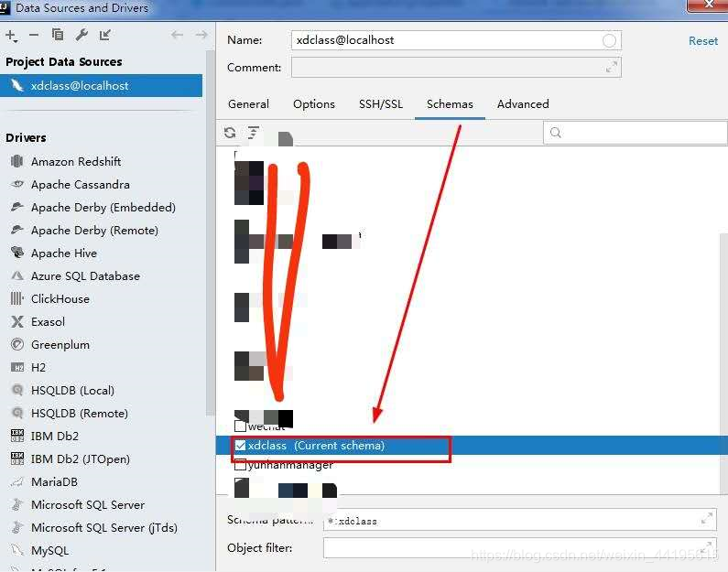Click the search magnifier icon in schemas

pos(555,133)
